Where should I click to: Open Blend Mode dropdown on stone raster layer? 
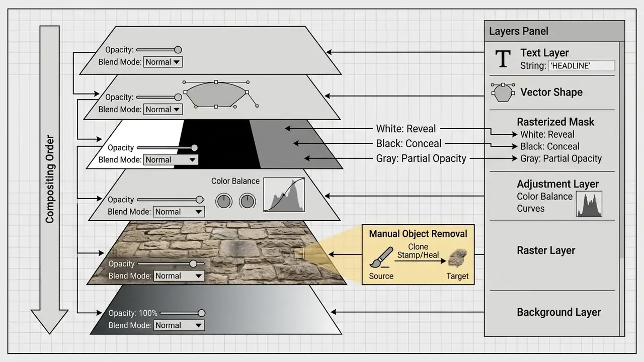[x=179, y=276]
